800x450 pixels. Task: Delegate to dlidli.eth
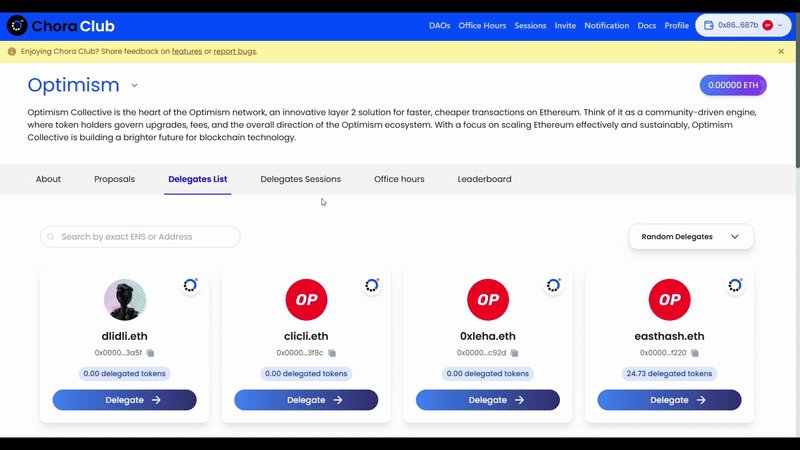click(124, 400)
